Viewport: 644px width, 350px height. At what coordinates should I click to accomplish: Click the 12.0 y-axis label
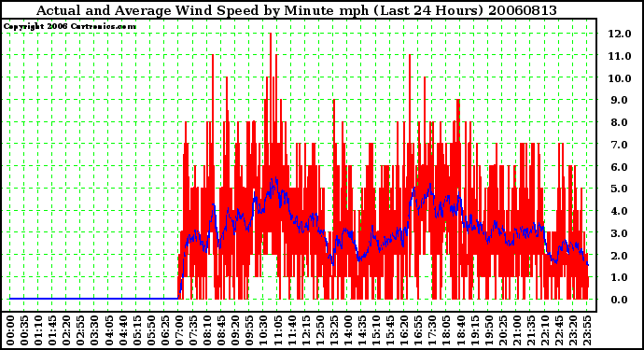[620, 34]
